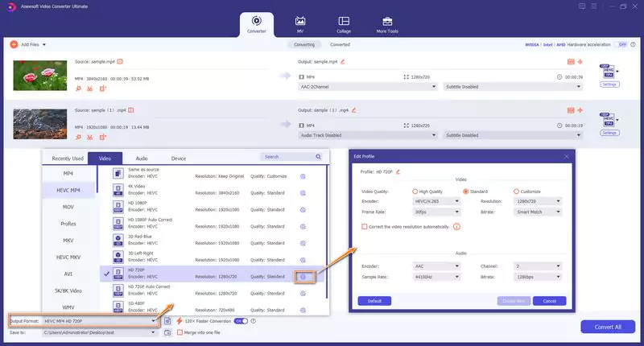Click the cut scissors icon for sample.mp4
The image size is (644, 346).
tap(90, 89)
